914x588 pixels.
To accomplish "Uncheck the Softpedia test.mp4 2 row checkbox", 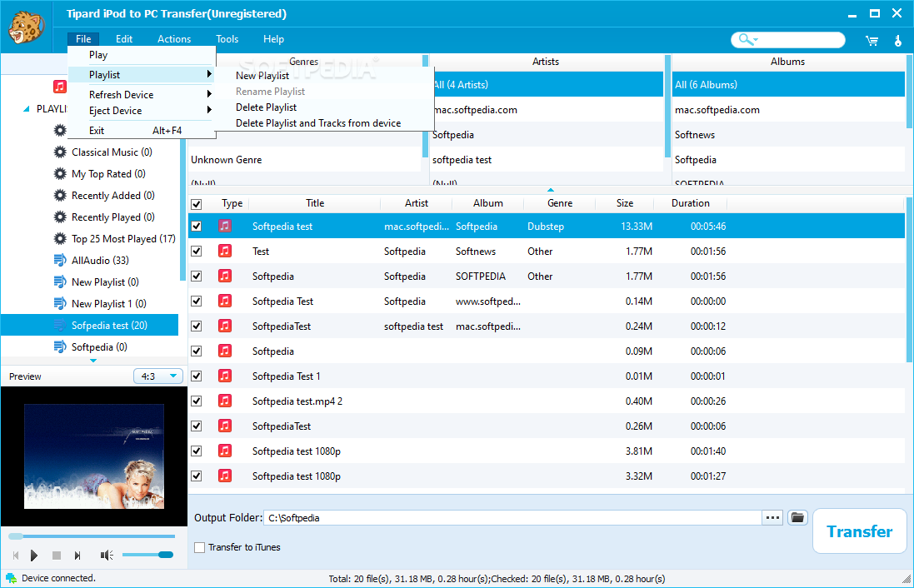I will pos(197,401).
